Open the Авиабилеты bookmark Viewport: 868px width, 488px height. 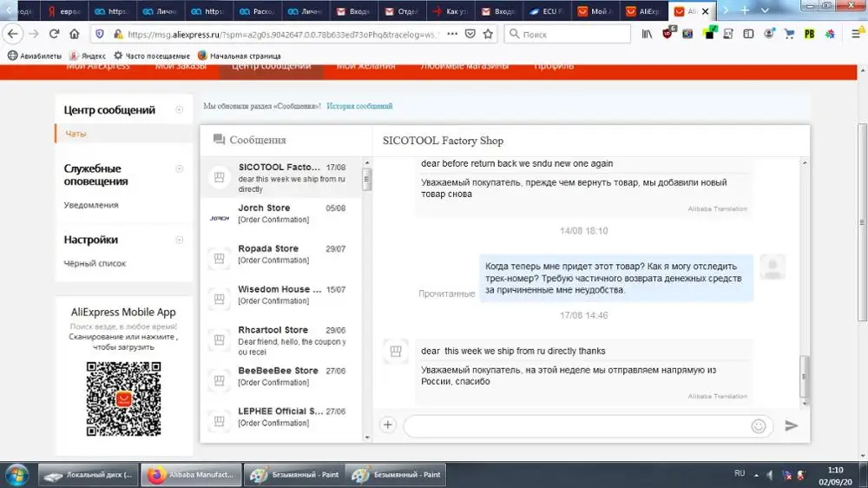(x=35, y=56)
